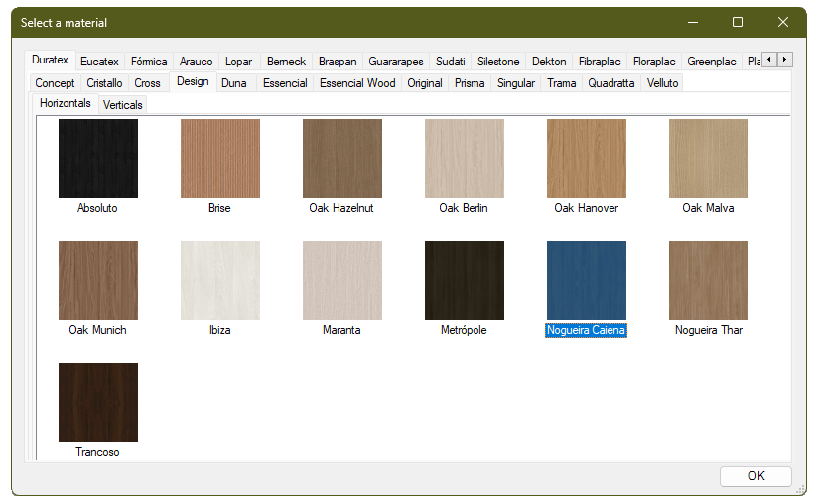Switch to the Trama collection tab
This screenshot has height=504, width=814.
tap(562, 83)
